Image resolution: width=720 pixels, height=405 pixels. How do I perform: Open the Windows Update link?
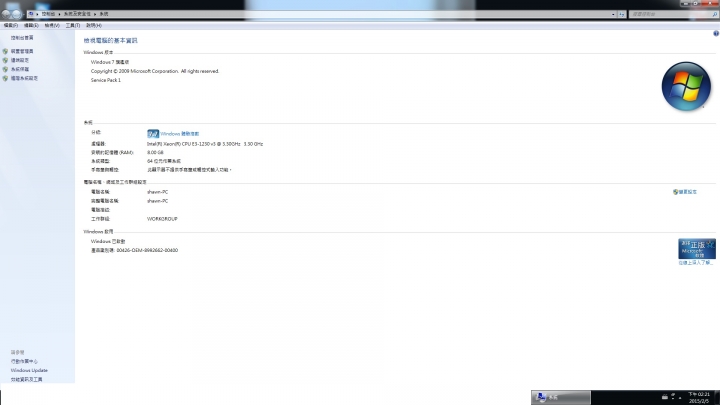coord(29,371)
